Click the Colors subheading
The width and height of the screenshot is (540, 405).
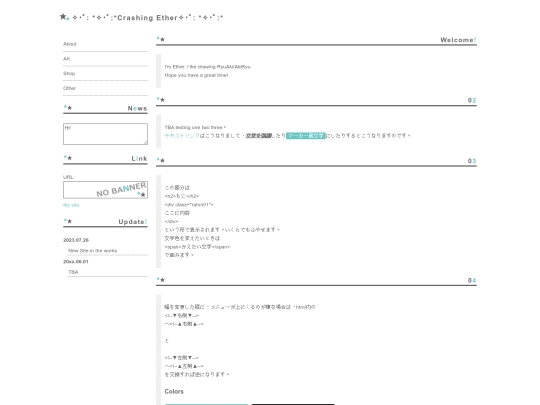click(x=174, y=392)
